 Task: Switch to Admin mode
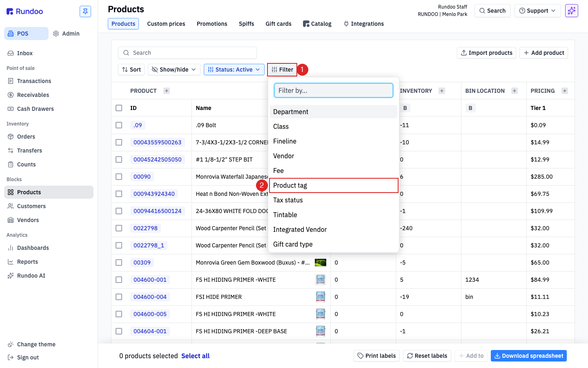(x=67, y=34)
